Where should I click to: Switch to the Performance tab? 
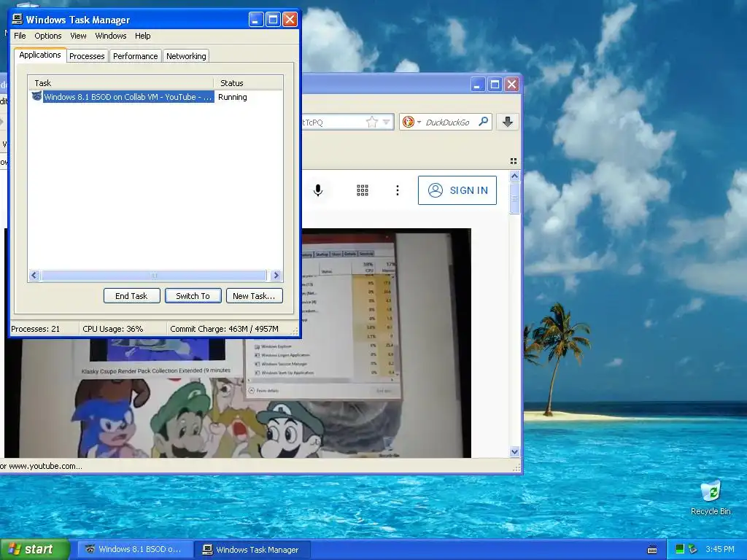click(x=135, y=56)
